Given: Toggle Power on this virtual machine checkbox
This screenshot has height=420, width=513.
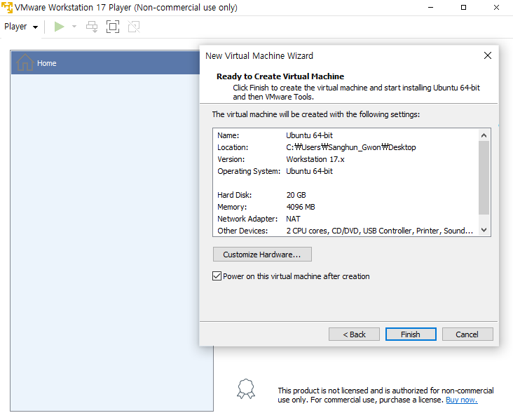Looking at the screenshot, I should point(217,276).
